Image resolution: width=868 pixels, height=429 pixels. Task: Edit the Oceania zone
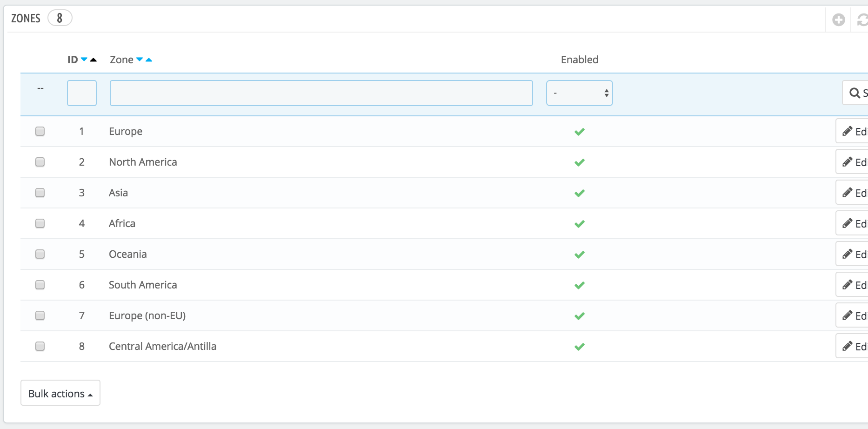click(854, 254)
